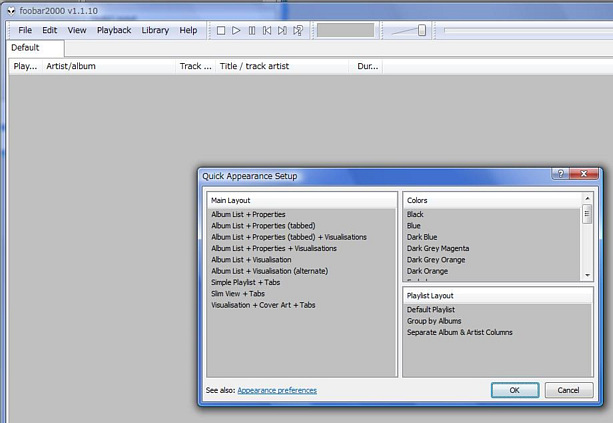Open the Appearance preferences link
This screenshot has height=423, width=613.
point(277,390)
